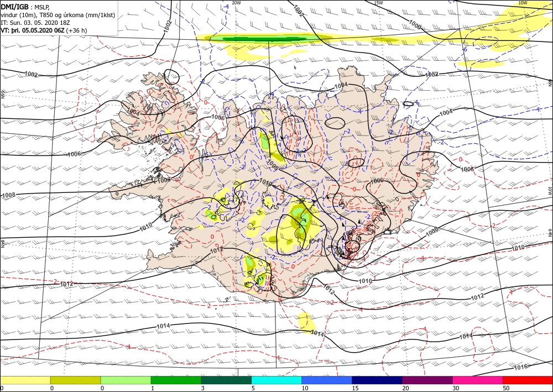Click the legend value '5'
Screen dimensions: 553x392
click(x=253, y=388)
